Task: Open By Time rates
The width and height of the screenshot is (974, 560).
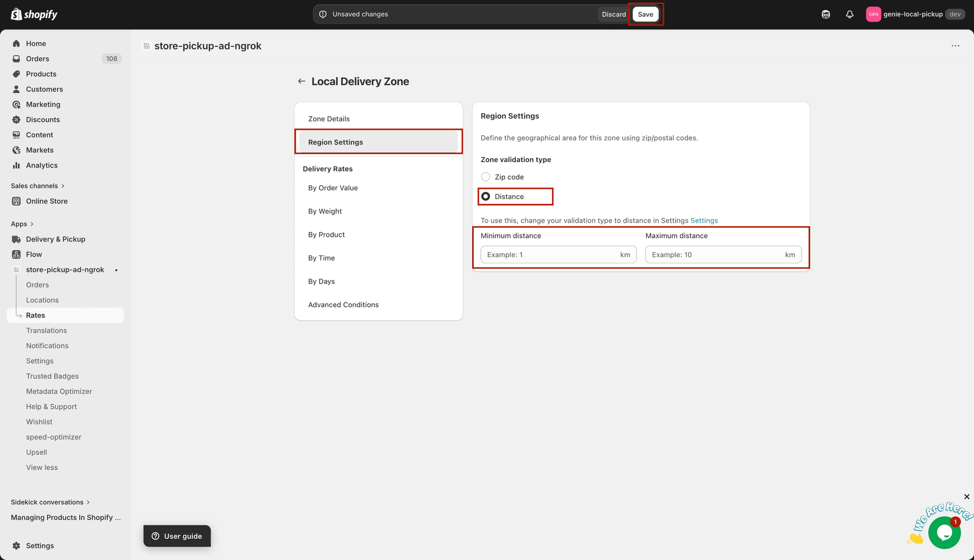Action: pos(378,258)
